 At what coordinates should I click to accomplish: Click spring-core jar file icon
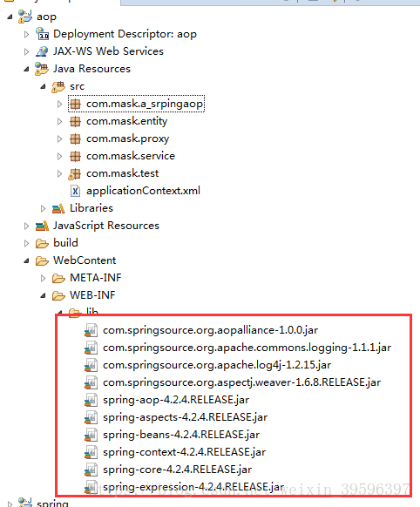point(91,470)
